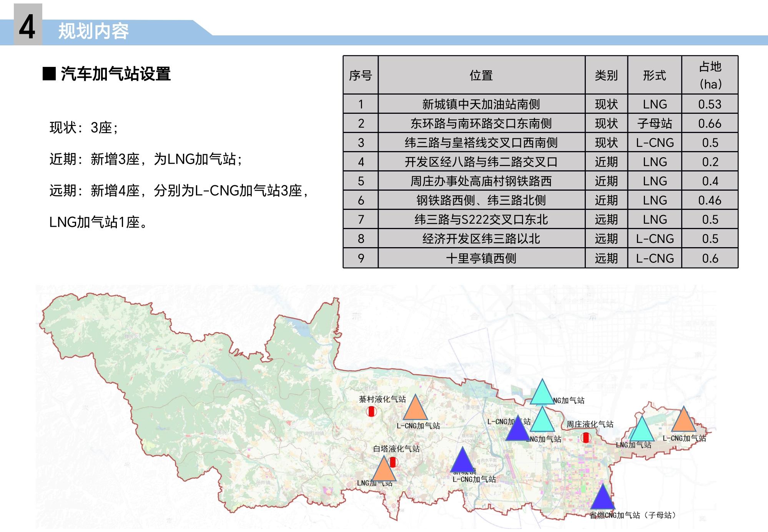The width and height of the screenshot is (768, 532).
Task: Click the map label 省燃CNG加气站（子母站）
Action: 633,515
